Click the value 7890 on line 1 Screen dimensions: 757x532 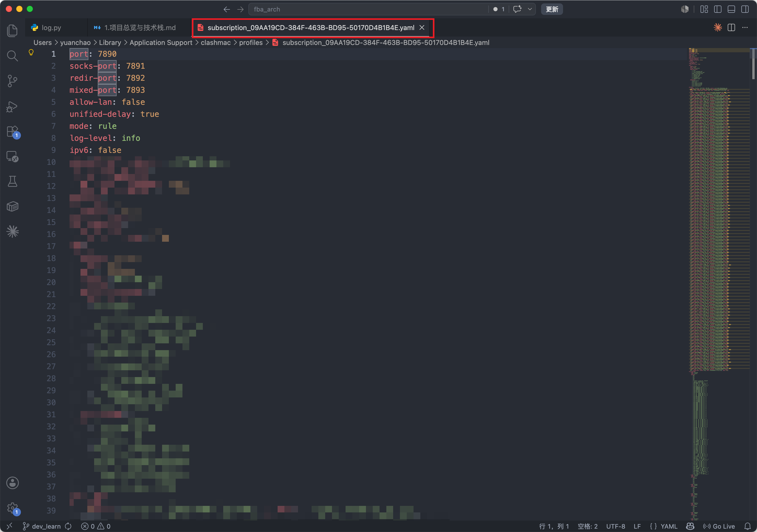(x=107, y=54)
